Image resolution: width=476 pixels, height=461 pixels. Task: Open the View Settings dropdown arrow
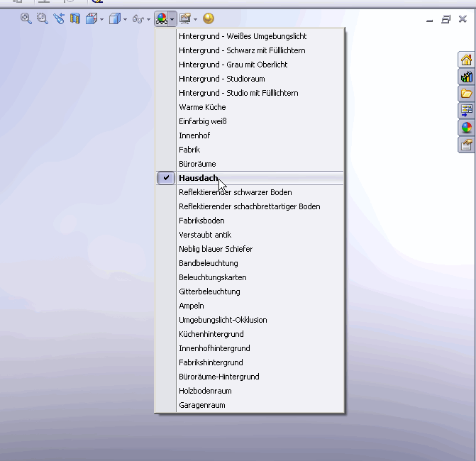pos(195,19)
